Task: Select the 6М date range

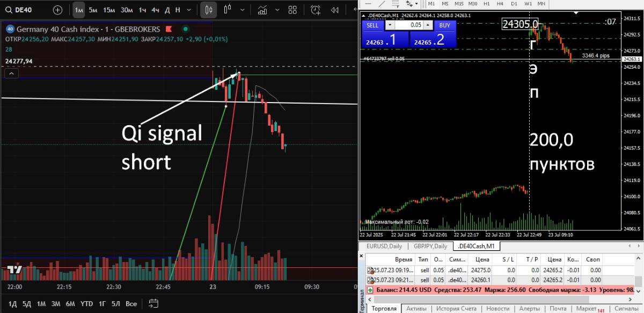Action: [70, 304]
